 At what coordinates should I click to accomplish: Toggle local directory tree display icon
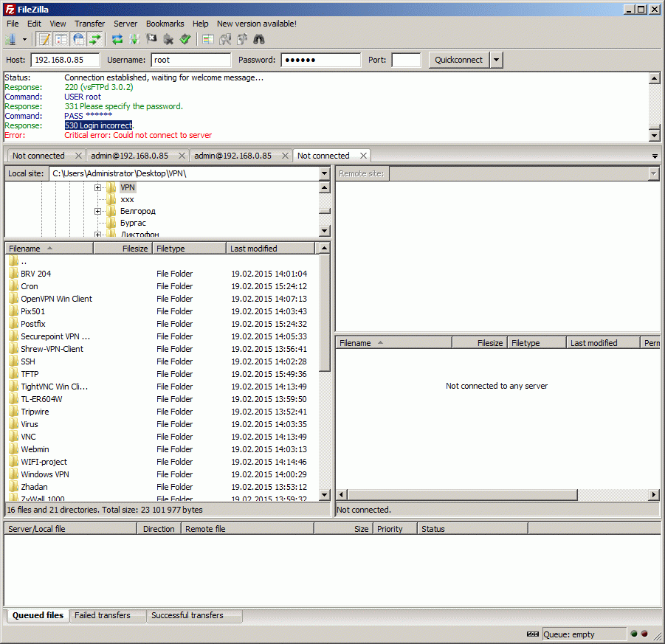pos(61,39)
